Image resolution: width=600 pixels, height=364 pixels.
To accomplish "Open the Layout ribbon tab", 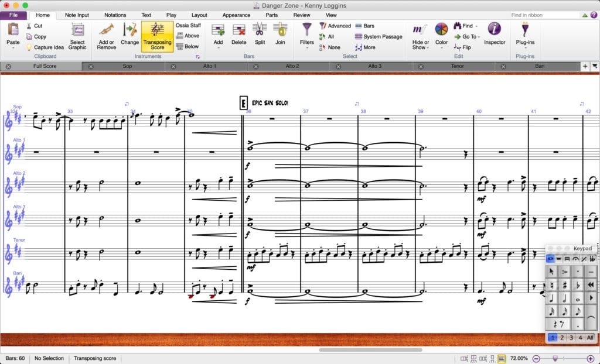I will pos(199,15).
